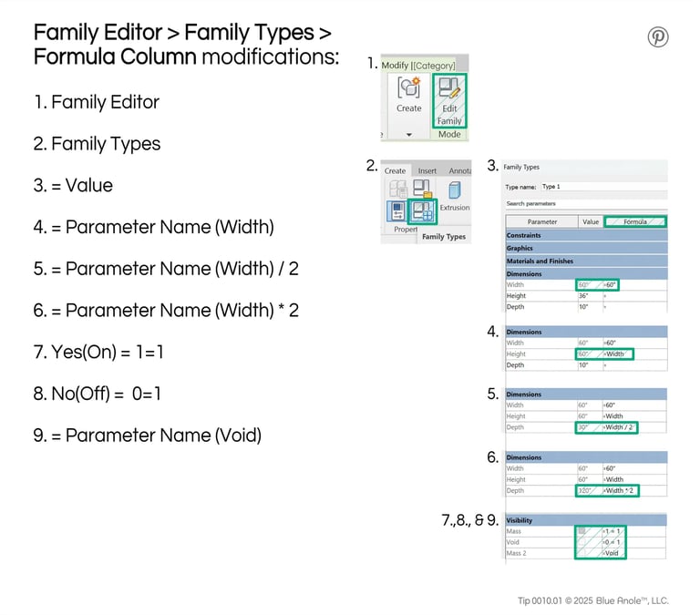
Task: Click the Depth value cell reading 30"
Action: point(589,427)
